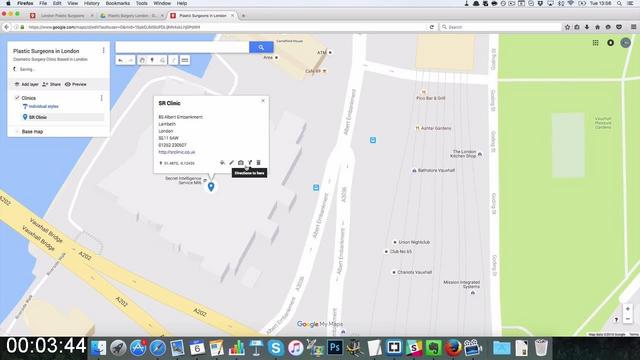Choose the Add marker tool
Viewport: 640px width, 360px height.
pos(152,60)
